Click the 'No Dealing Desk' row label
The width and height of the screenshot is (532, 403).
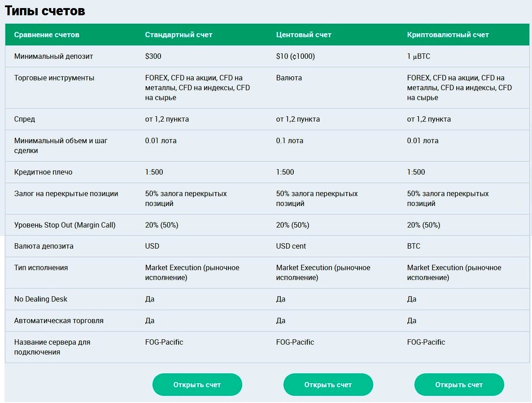tap(41, 299)
